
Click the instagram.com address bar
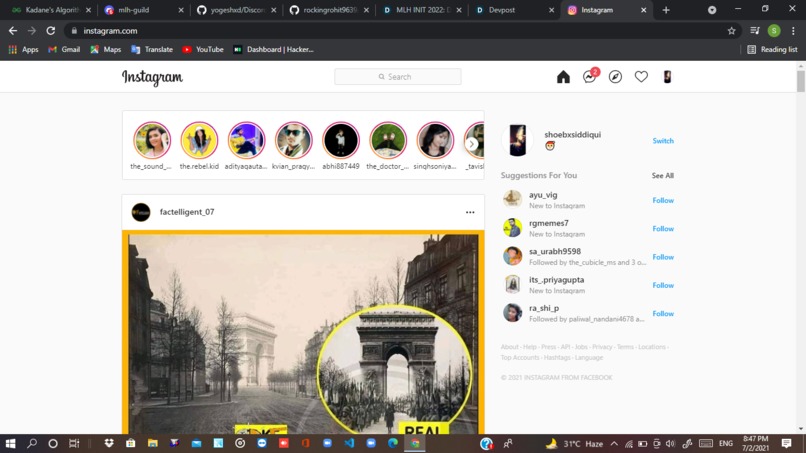point(401,31)
